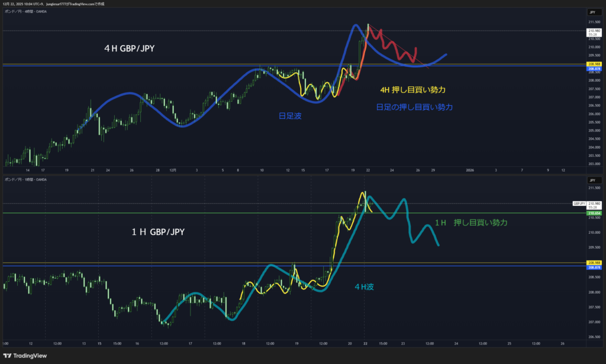Select the '4 H GBP/JPY' text annotation
The image size is (606, 364).
click(x=129, y=49)
